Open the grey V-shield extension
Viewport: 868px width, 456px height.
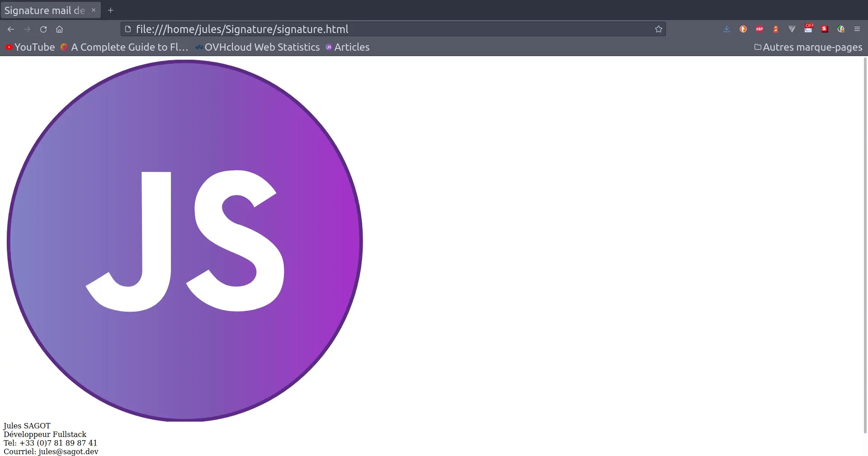(x=792, y=29)
